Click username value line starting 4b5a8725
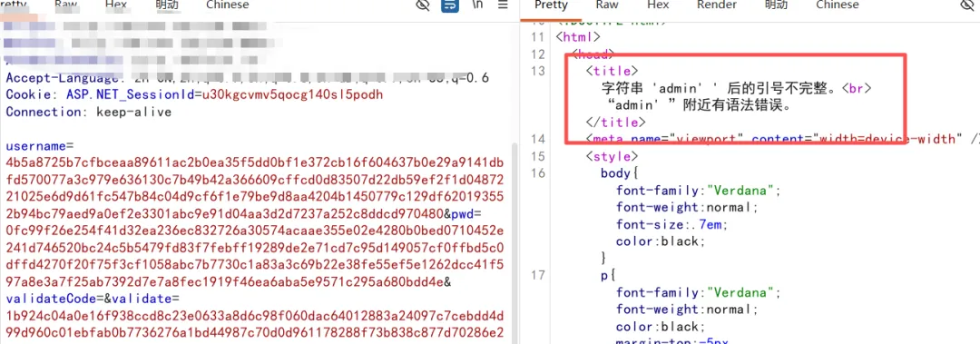 (255, 163)
